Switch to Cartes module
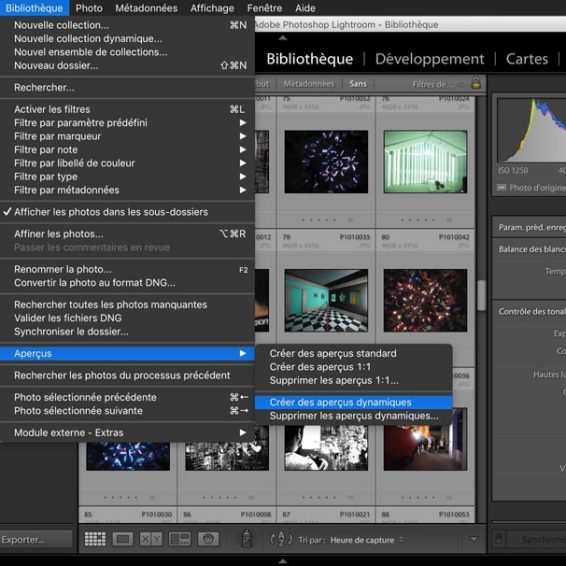The height and width of the screenshot is (566, 566). point(527,59)
